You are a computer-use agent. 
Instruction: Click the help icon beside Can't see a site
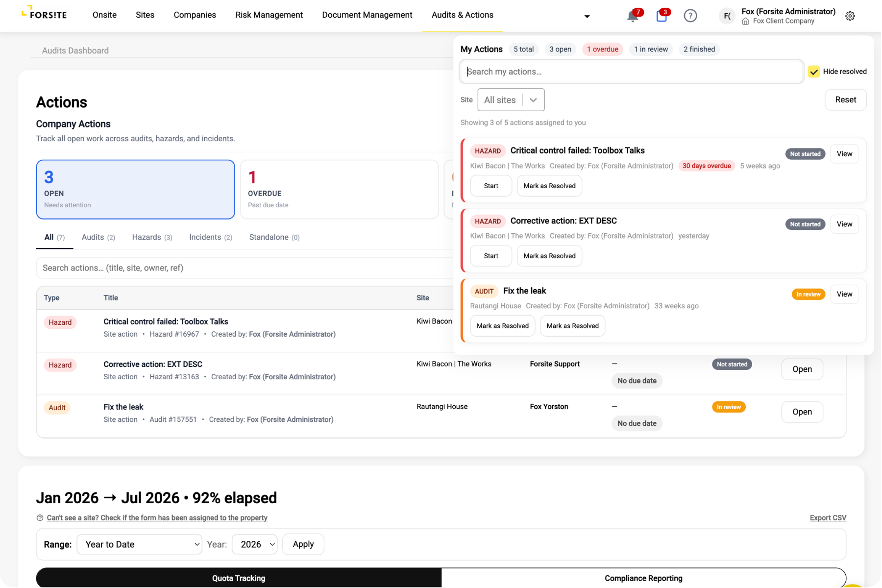40,518
